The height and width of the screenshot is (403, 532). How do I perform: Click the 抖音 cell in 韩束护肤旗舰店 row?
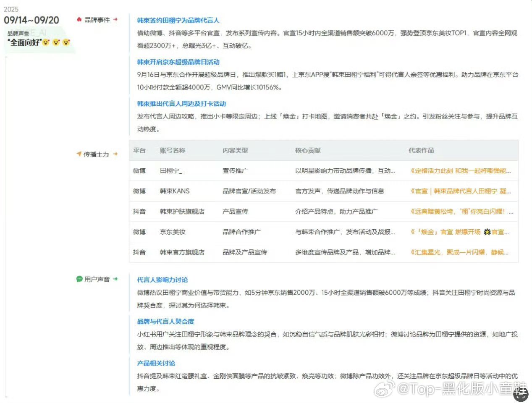139,212
